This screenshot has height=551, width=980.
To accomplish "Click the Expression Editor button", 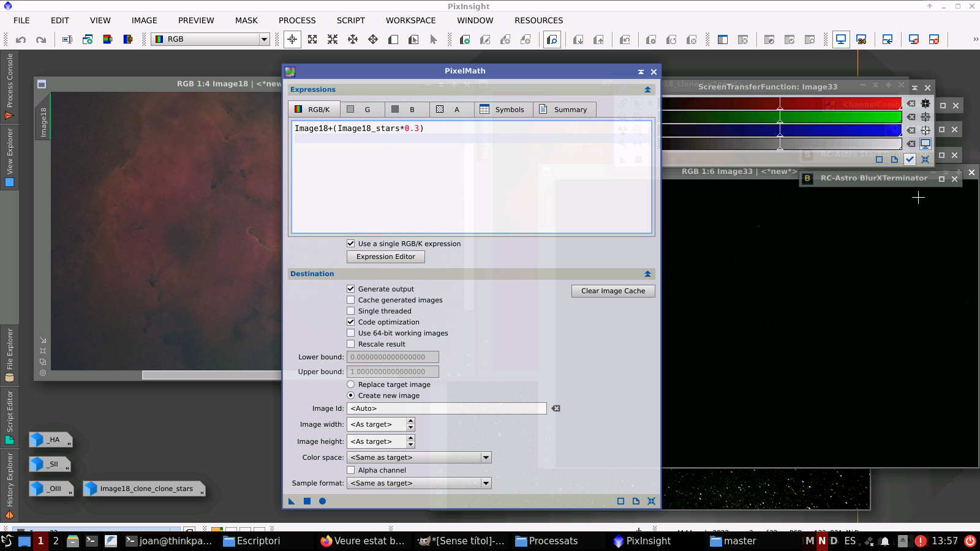I will (386, 257).
